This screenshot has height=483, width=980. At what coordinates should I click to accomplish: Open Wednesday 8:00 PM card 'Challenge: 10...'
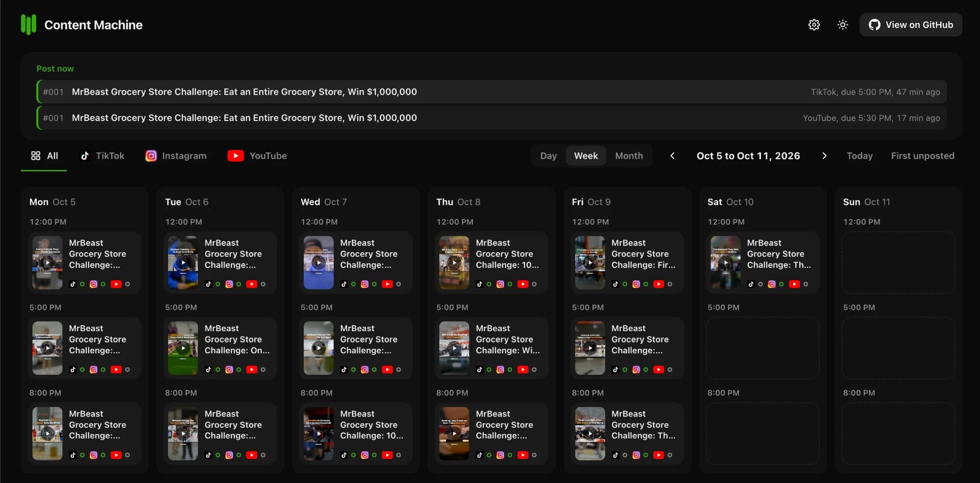point(356,434)
